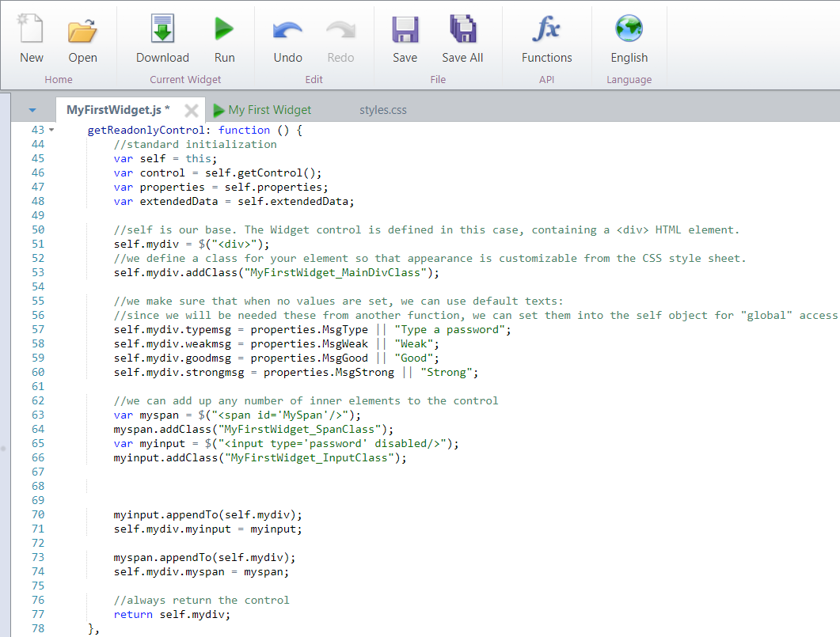Click the MyFirstWidget_InputClass addClass line
Image resolution: width=840 pixels, height=637 pixels.
click(260, 458)
